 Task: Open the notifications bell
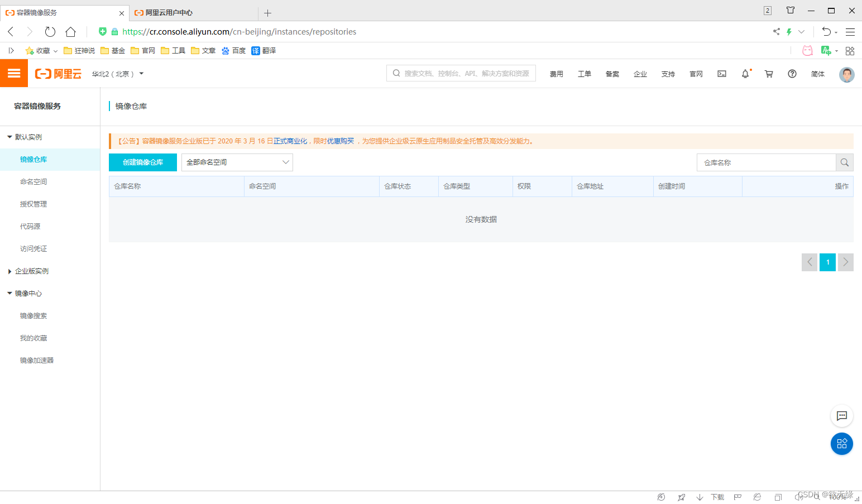[745, 74]
